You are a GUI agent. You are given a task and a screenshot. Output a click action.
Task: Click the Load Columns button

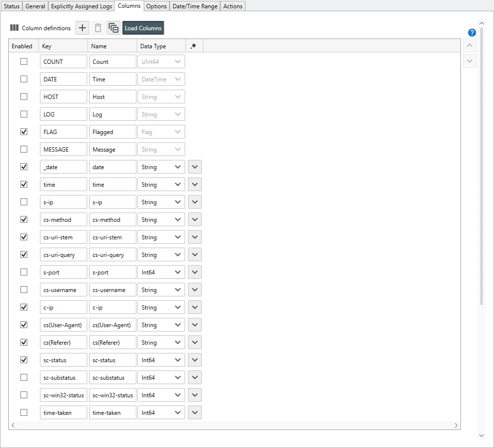pos(143,28)
